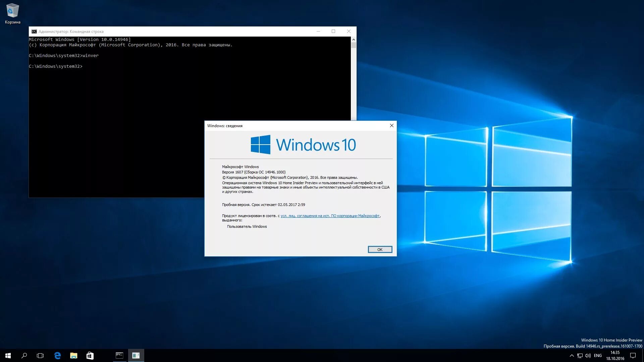The width and height of the screenshot is (644, 362).
Task: Expand hidden icons with the tray chevron
Action: point(571,355)
